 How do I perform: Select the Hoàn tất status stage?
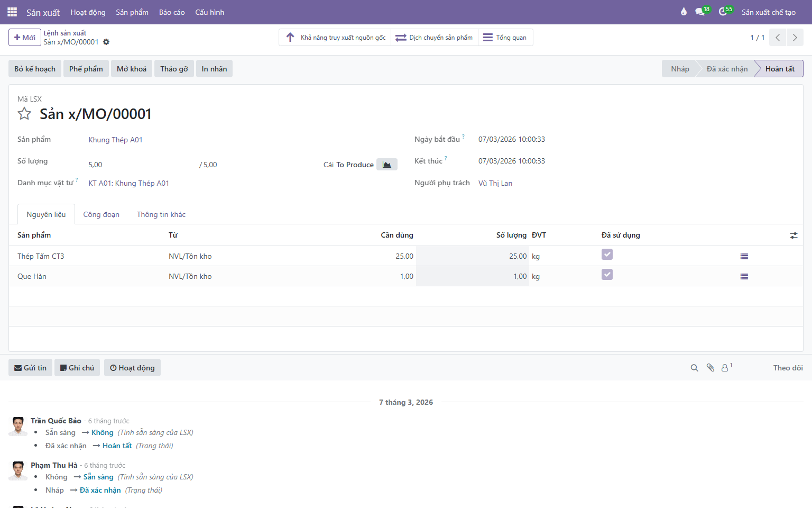point(780,69)
